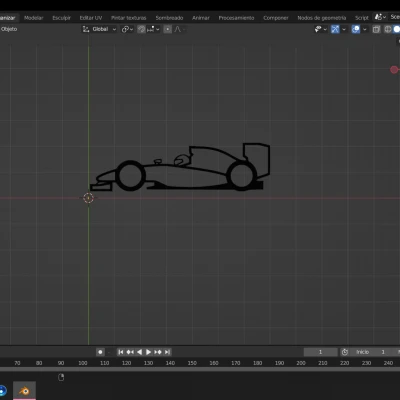Go to the Sombreado workspace tab
The image size is (400, 400).
pos(169,18)
